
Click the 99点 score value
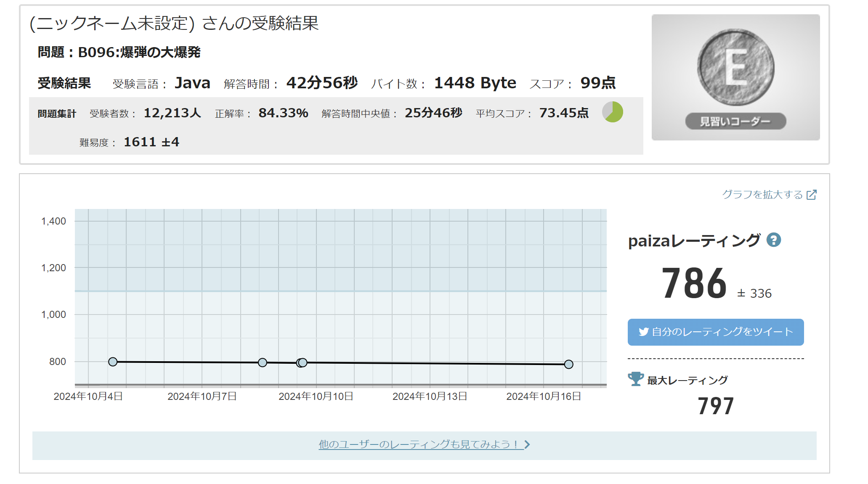coord(598,83)
